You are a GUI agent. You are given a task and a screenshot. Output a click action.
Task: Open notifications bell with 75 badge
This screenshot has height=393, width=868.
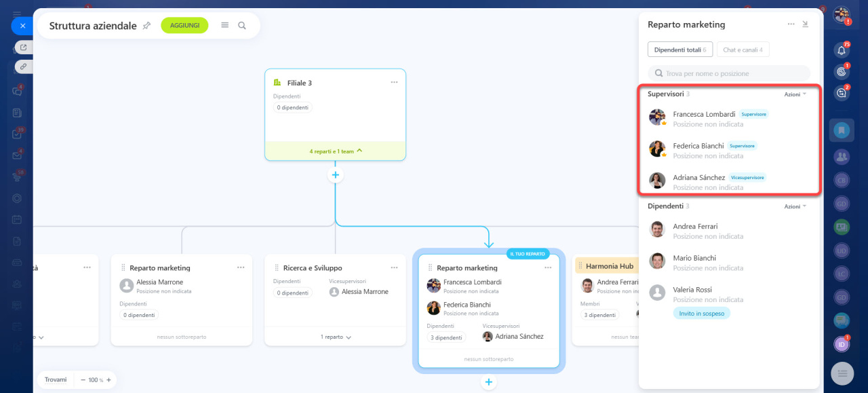pos(842,50)
